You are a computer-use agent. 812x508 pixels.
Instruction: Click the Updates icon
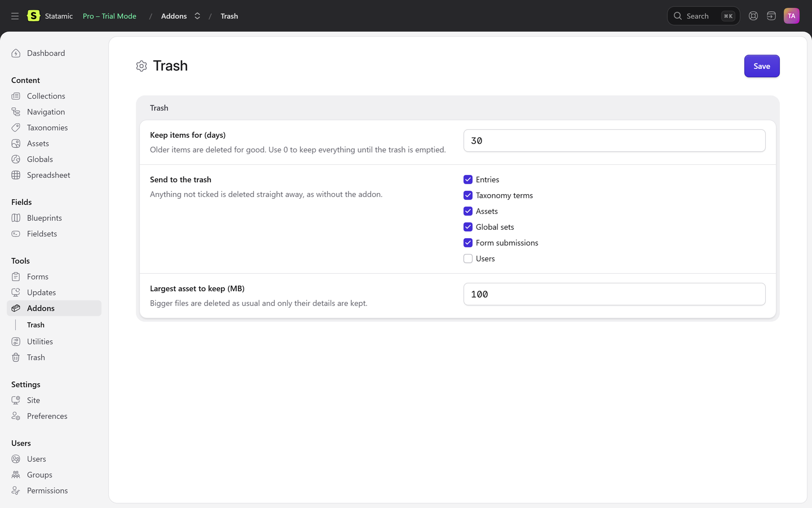click(x=16, y=292)
